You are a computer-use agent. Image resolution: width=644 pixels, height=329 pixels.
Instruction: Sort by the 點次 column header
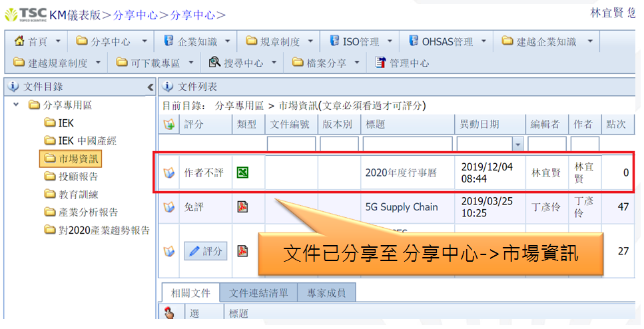[x=615, y=125]
